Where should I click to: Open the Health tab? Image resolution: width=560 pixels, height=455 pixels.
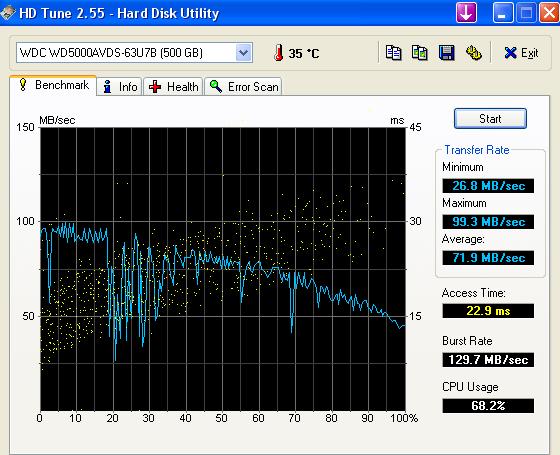pyautogui.click(x=173, y=86)
